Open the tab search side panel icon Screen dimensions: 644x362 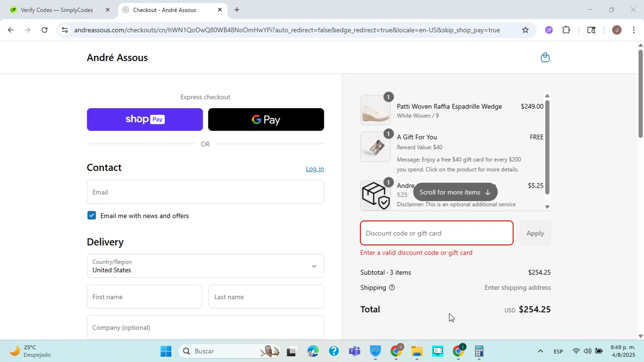click(x=591, y=30)
